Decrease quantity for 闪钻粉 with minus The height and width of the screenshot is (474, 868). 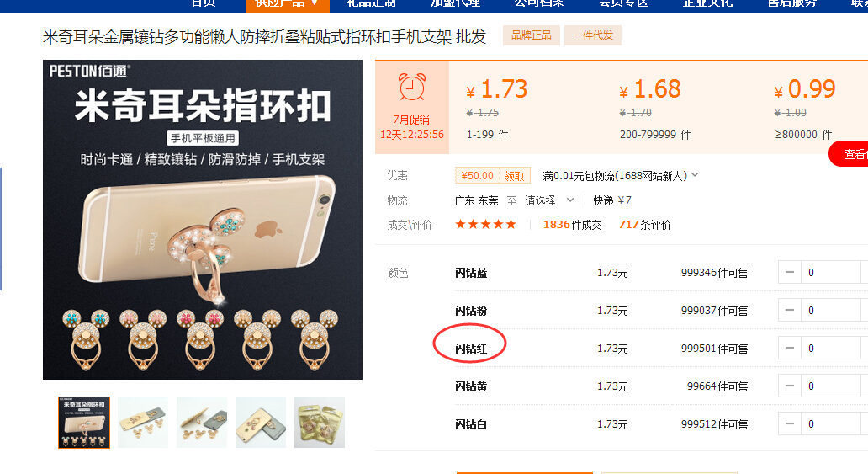click(790, 310)
